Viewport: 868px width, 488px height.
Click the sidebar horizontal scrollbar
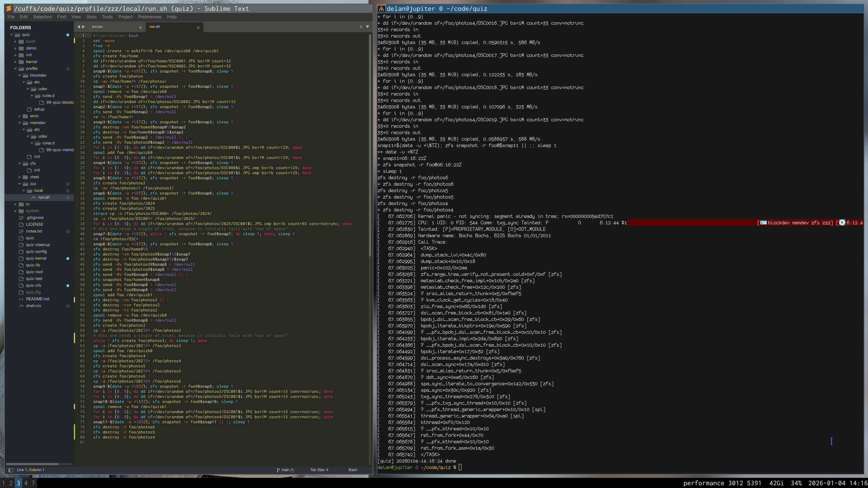[33, 464]
